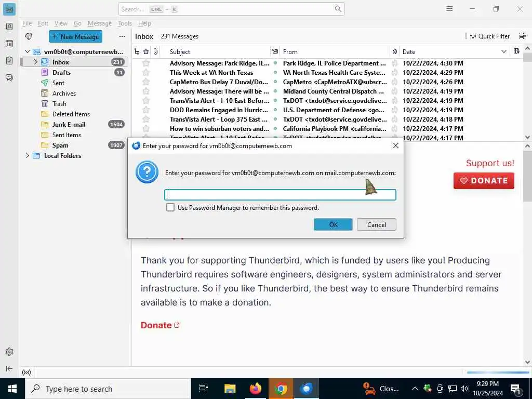Toggle read status of California Playbook message
Viewport: 532px width, 399px height.
(275, 129)
